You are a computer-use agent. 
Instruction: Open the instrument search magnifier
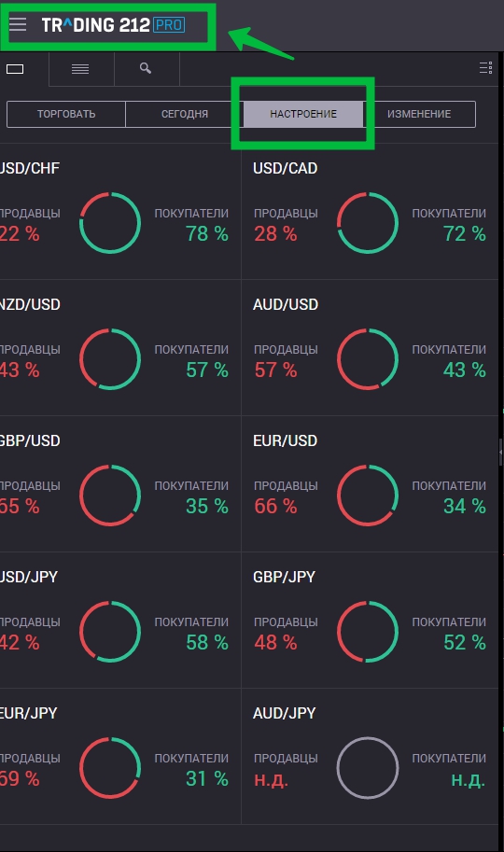[x=146, y=68]
